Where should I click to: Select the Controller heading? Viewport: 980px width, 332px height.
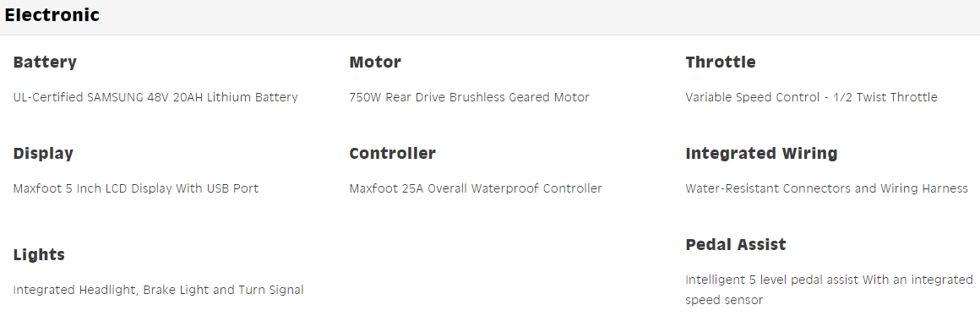393,153
